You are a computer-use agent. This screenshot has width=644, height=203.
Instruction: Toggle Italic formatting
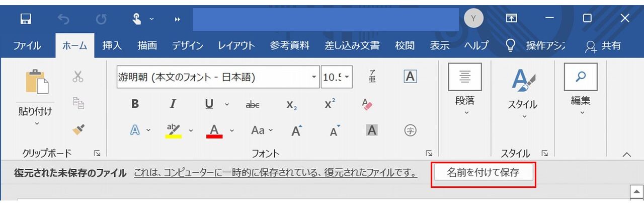(173, 104)
